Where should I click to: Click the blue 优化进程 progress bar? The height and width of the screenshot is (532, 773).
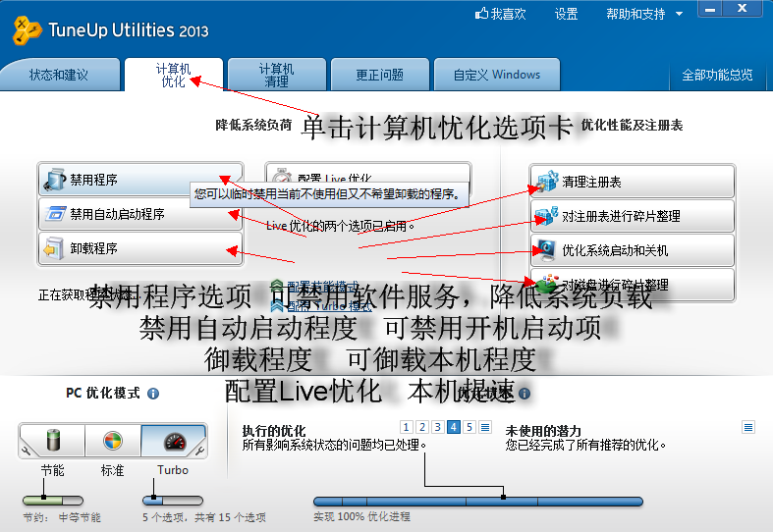(478, 502)
